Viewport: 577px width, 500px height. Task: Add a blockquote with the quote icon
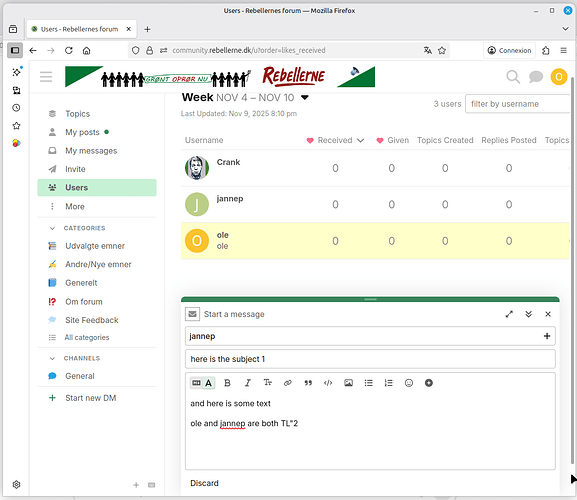coord(308,383)
